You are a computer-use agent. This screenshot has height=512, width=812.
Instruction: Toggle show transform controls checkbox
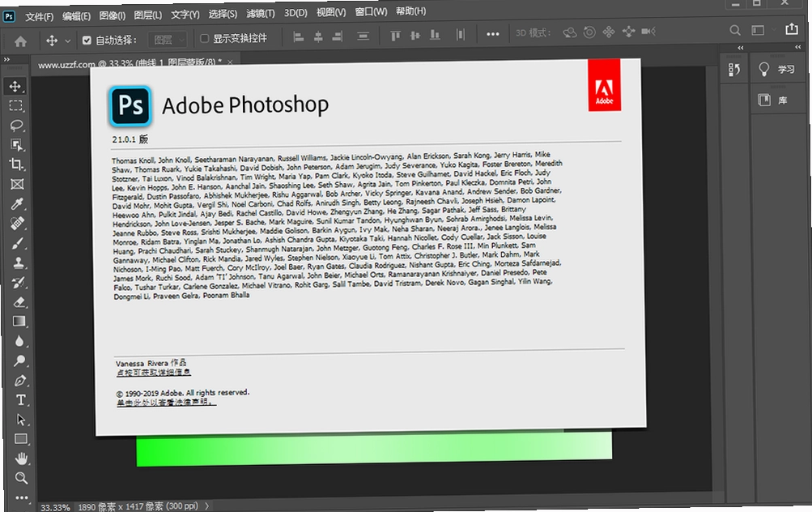[204, 38]
